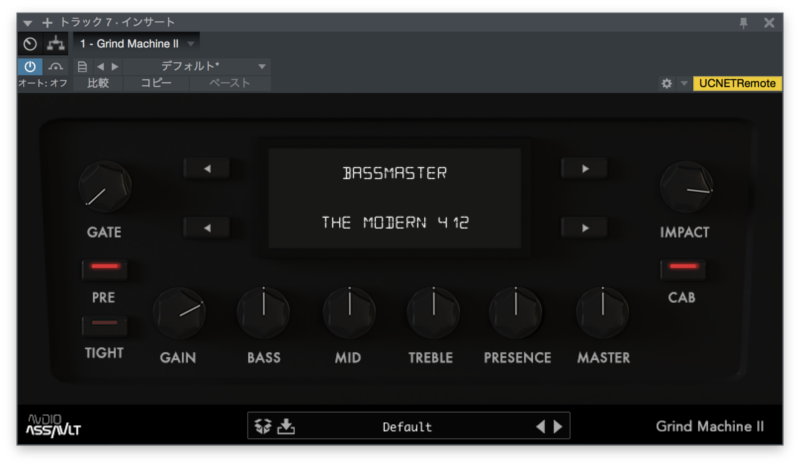
Task: Click the 比較 compare button
Action: pos(98,83)
